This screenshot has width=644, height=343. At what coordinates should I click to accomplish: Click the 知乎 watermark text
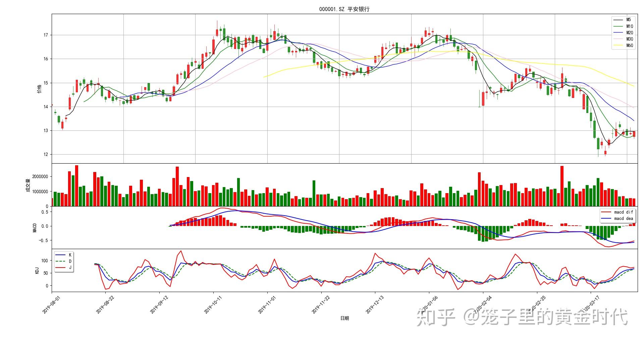pos(435,317)
